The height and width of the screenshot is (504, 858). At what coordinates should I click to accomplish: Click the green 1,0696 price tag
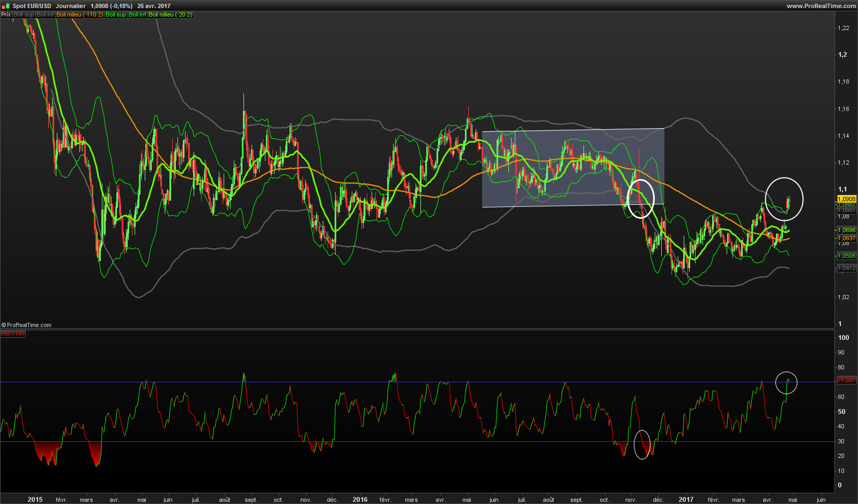(x=847, y=230)
